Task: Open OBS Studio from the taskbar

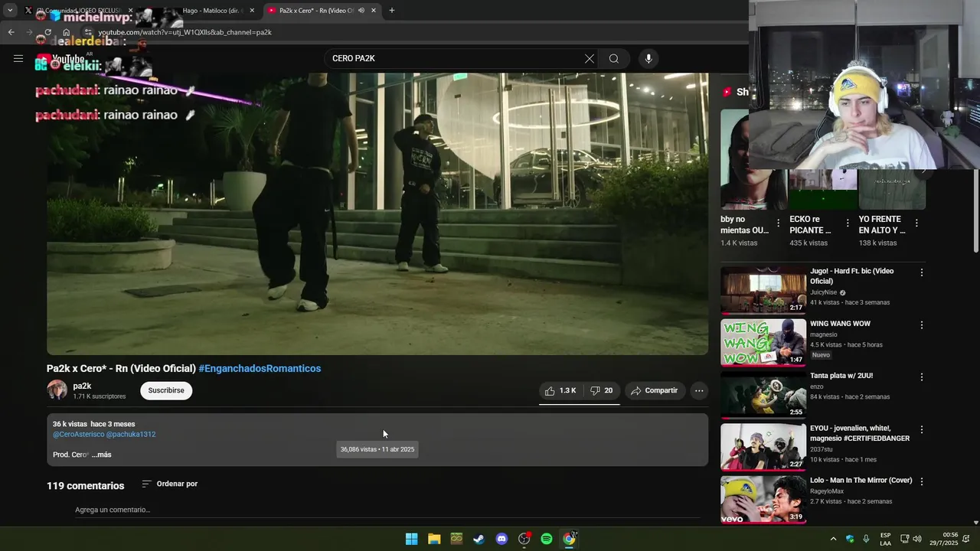Action: (524, 539)
